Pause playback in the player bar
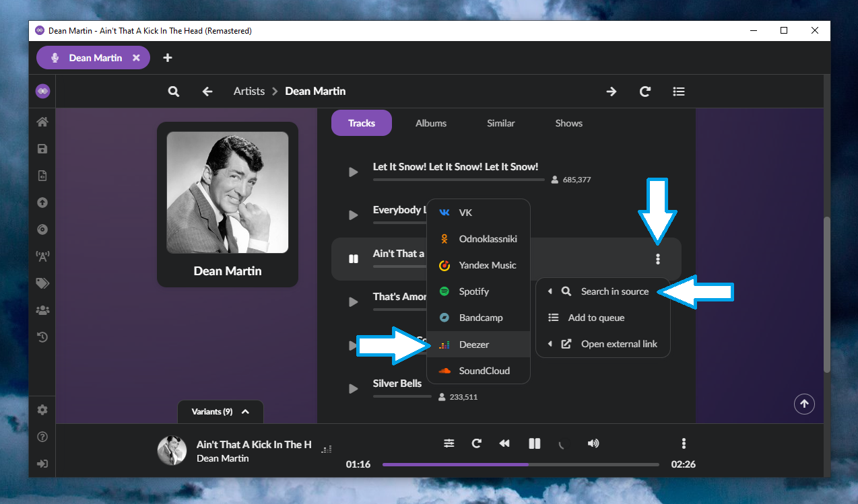Screen dimensions: 858x504 click(x=535, y=443)
